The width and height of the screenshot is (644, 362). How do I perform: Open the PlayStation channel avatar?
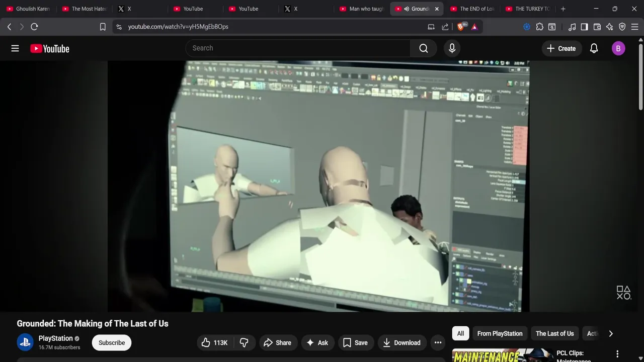pos(25,342)
